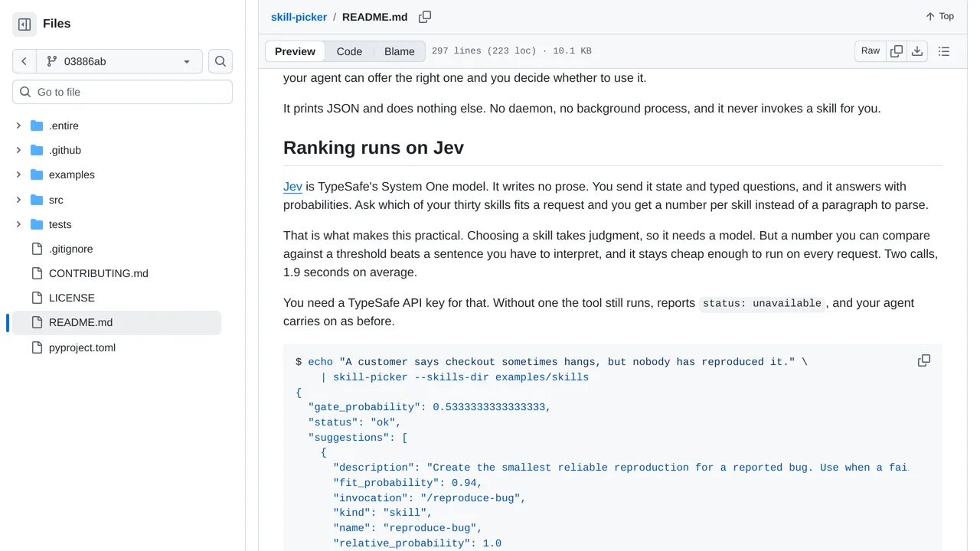Click the file search magnifier button

point(220,61)
